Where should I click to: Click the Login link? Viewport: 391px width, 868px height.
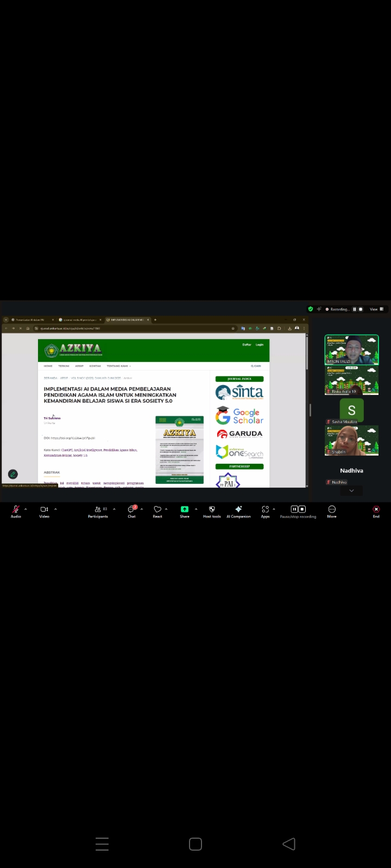click(x=260, y=344)
